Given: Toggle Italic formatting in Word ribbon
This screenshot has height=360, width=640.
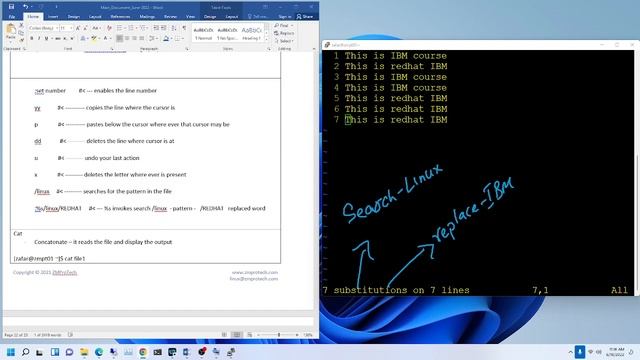Looking at the screenshot, I should pos(39,38).
